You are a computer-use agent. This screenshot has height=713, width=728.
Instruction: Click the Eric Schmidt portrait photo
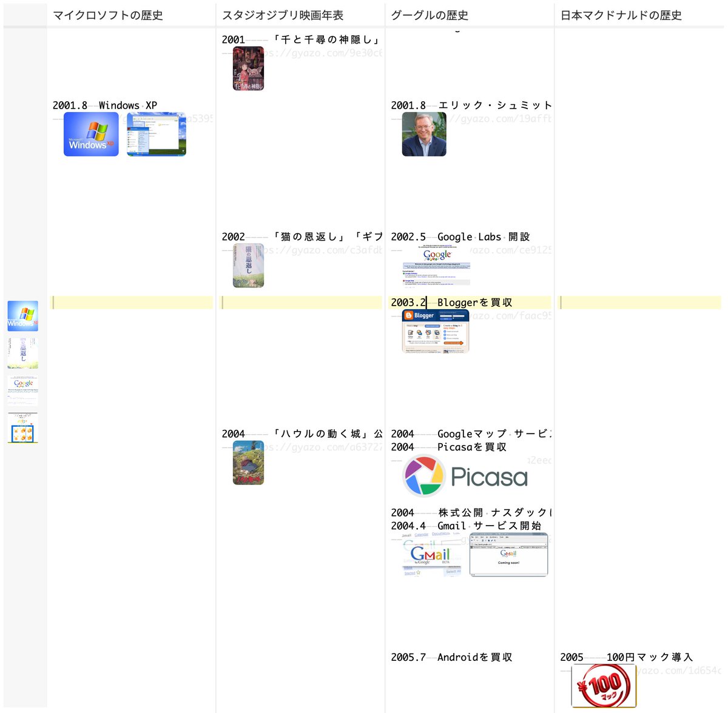click(x=424, y=134)
